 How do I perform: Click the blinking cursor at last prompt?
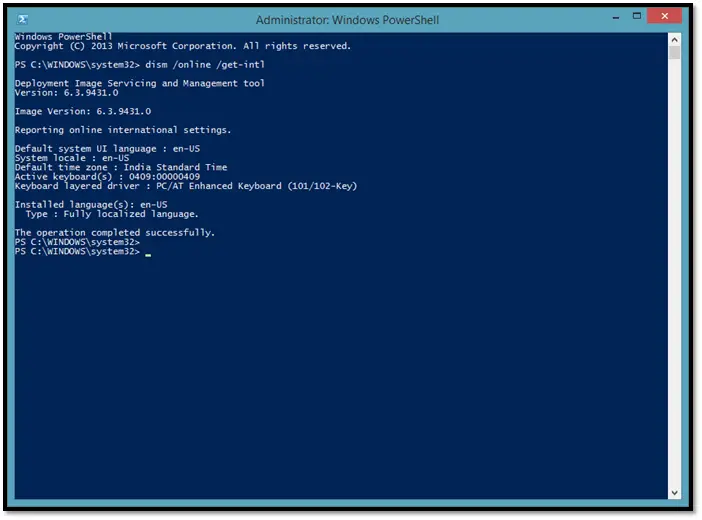(148, 255)
